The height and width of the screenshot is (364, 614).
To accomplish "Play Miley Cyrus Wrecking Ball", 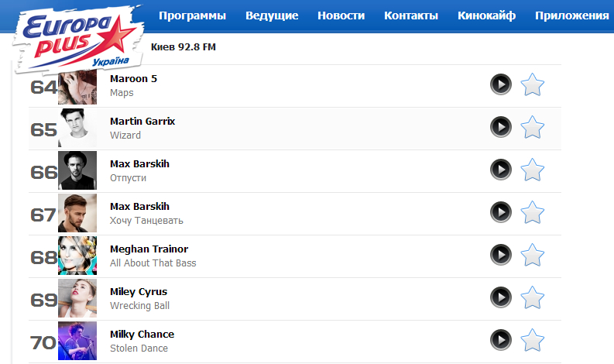I will click(501, 297).
